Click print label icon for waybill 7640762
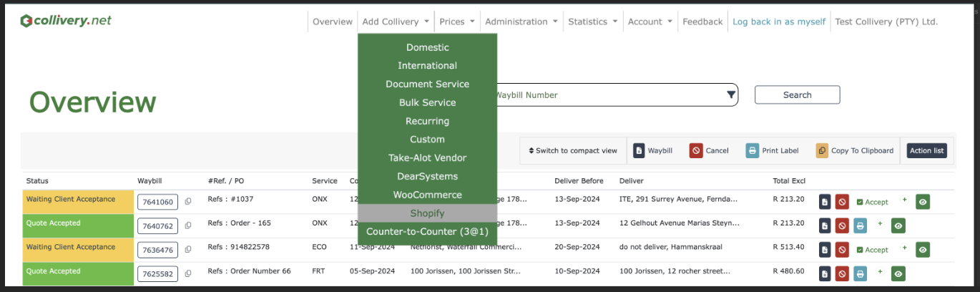The image size is (980, 292). point(860,226)
